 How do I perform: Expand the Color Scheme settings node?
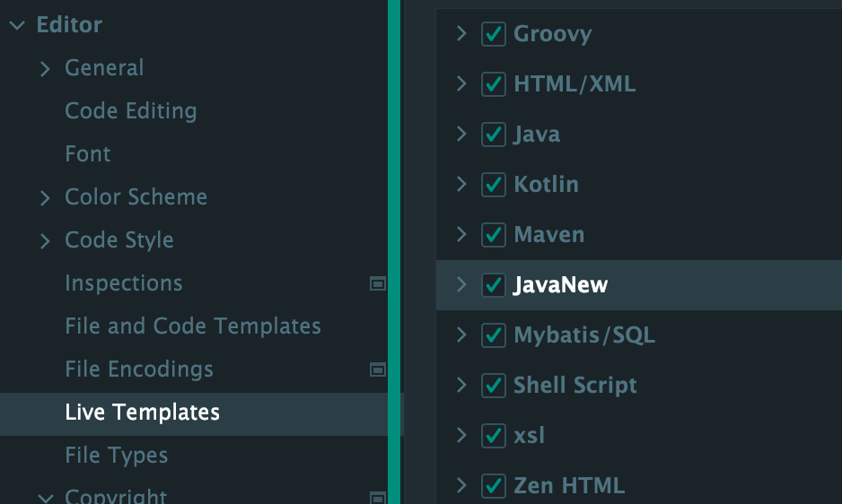[46, 198]
